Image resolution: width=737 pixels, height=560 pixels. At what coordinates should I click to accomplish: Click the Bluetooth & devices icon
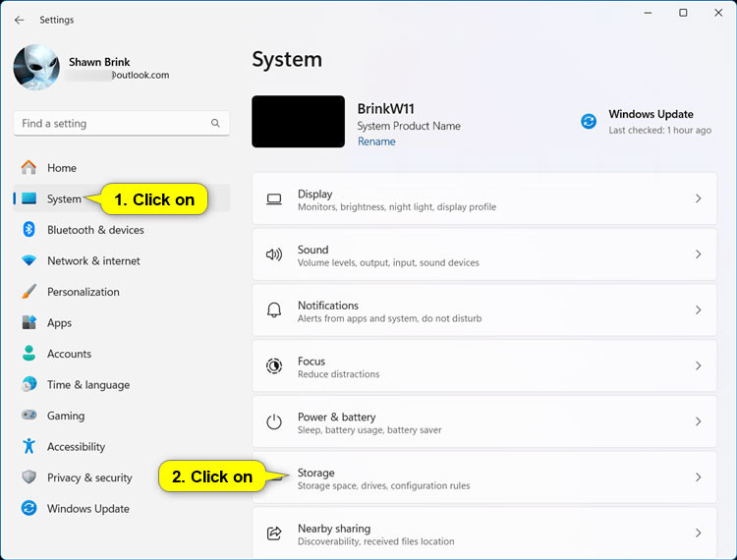pyautogui.click(x=28, y=230)
